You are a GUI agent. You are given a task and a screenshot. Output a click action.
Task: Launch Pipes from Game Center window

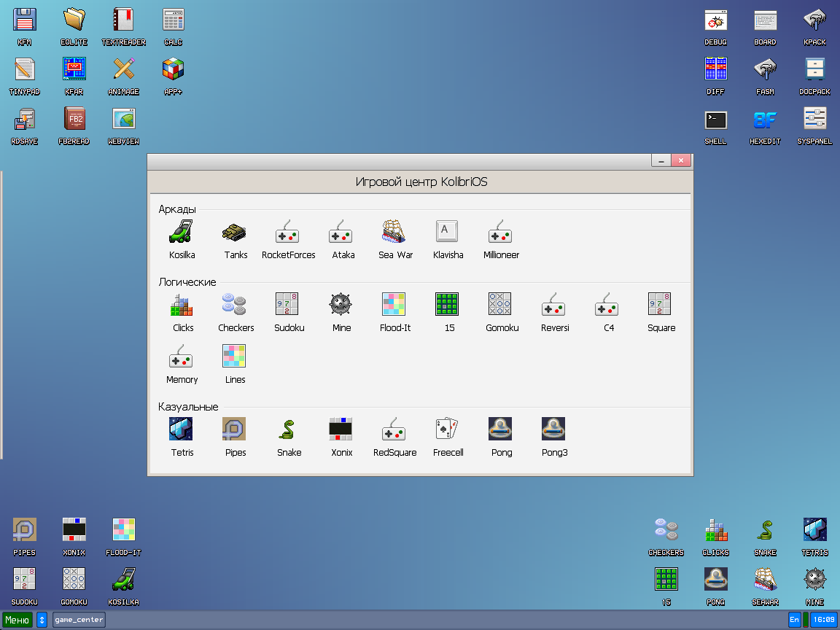tap(236, 437)
